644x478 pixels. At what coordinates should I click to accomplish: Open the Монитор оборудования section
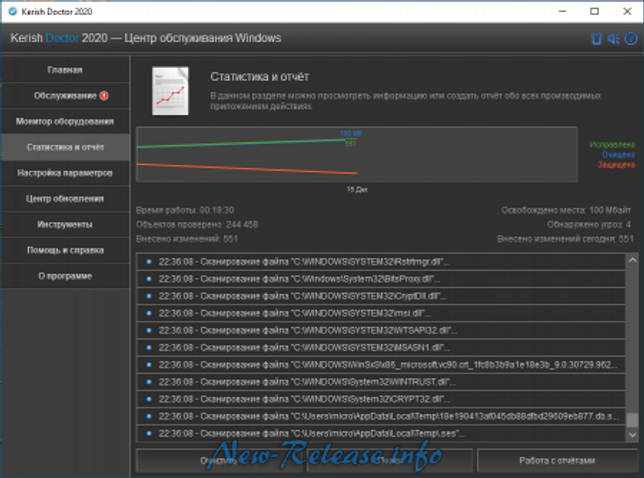click(65, 122)
